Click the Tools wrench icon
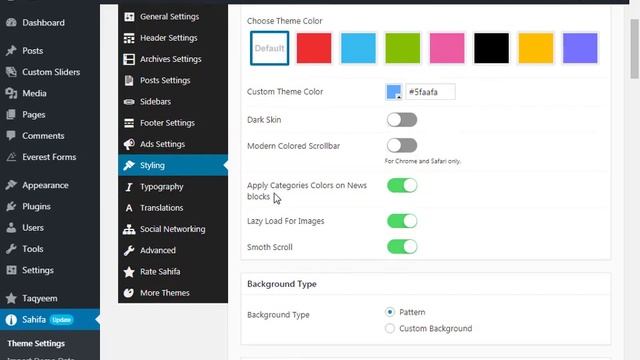Screen dimensions: 640x360 pyautogui.click(x=11, y=249)
